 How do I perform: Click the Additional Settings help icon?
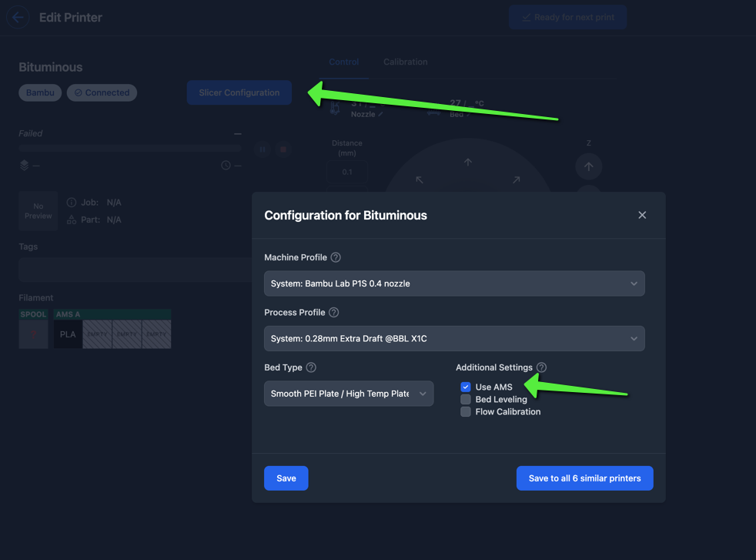(x=541, y=368)
